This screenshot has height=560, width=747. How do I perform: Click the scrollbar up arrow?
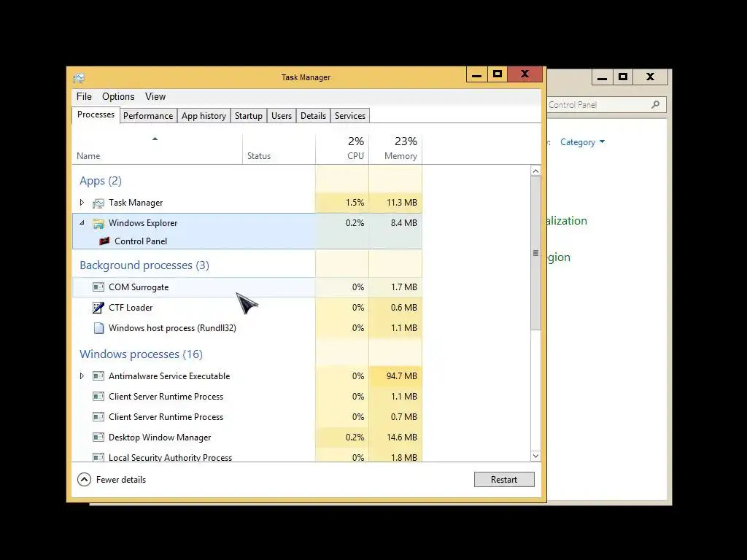535,171
